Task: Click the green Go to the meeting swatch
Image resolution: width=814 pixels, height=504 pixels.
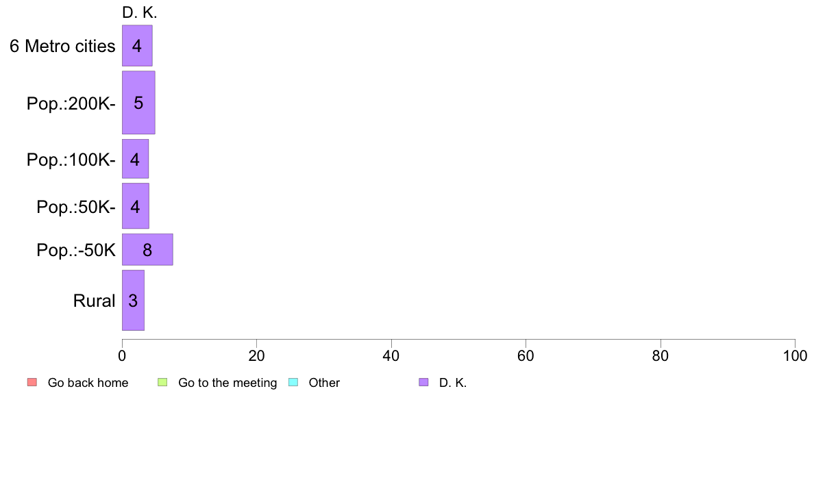Action: (x=162, y=383)
